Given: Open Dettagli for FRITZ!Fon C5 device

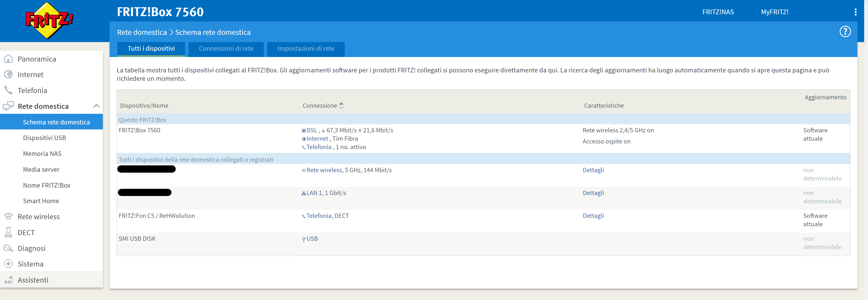Looking at the screenshot, I should [x=593, y=216].
